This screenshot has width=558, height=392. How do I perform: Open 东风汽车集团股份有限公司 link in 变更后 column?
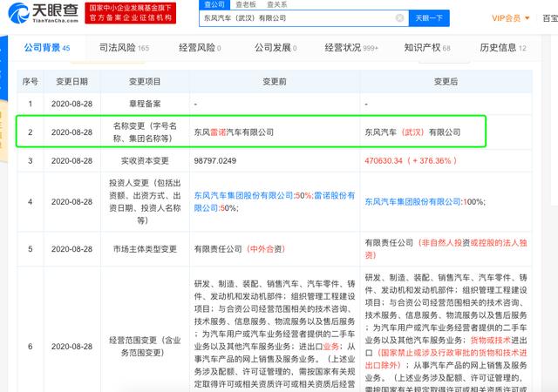click(412, 202)
